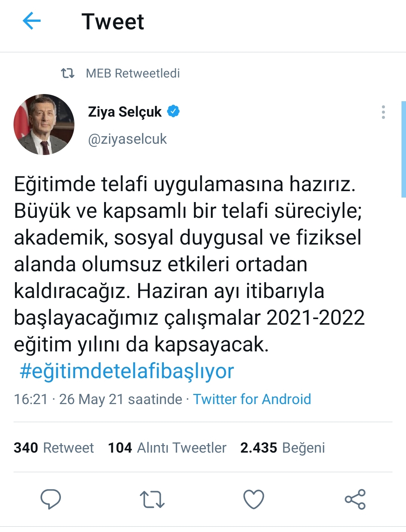Tap the back arrow icon
Image resolution: width=406 pixels, height=532 pixels.
(32, 21)
